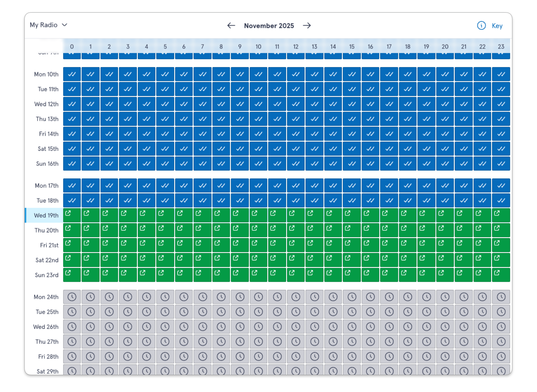Click the November 2025 month title
The width and height of the screenshot is (537, 392).
coord(269,26)
